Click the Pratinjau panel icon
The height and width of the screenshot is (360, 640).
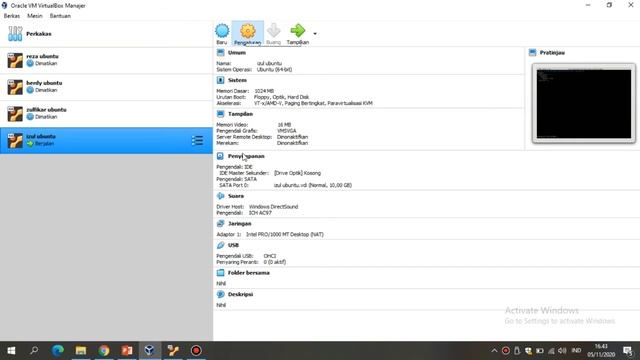pos(532,53)
